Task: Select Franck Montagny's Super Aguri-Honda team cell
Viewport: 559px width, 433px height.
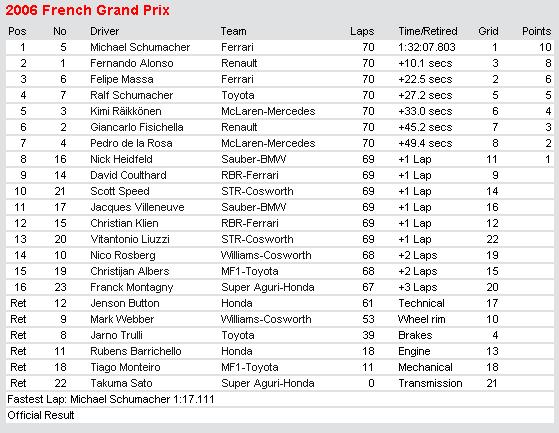Action: tap(268, 287)
